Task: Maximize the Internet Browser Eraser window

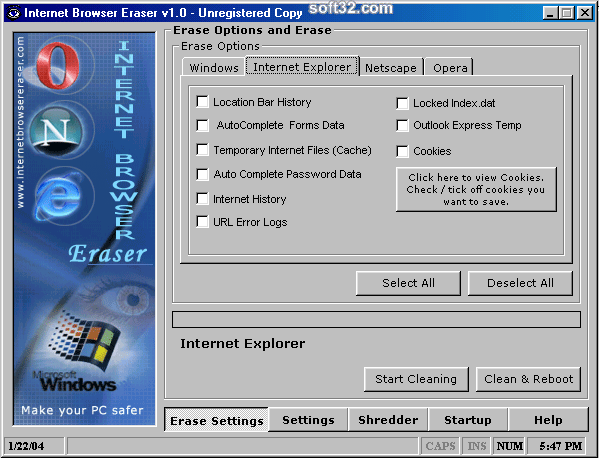Action: (x=567, y=13)
